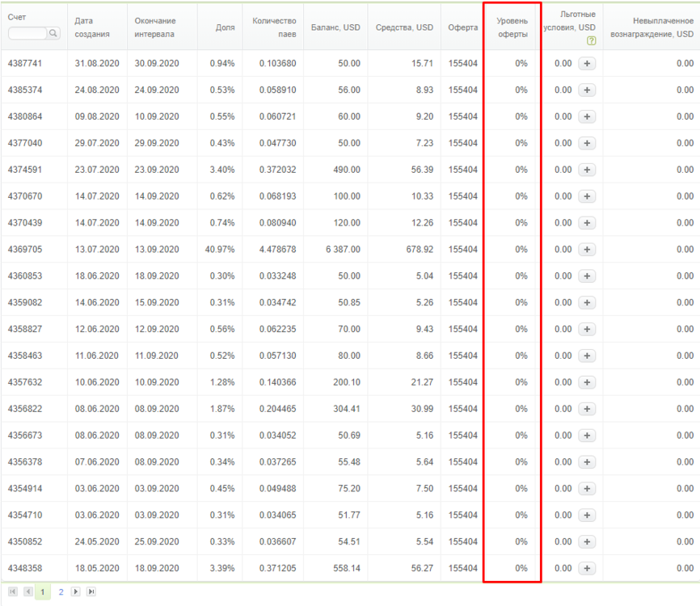
Task: Click the plus button for account 4380864
Action: tap(587, 116)
